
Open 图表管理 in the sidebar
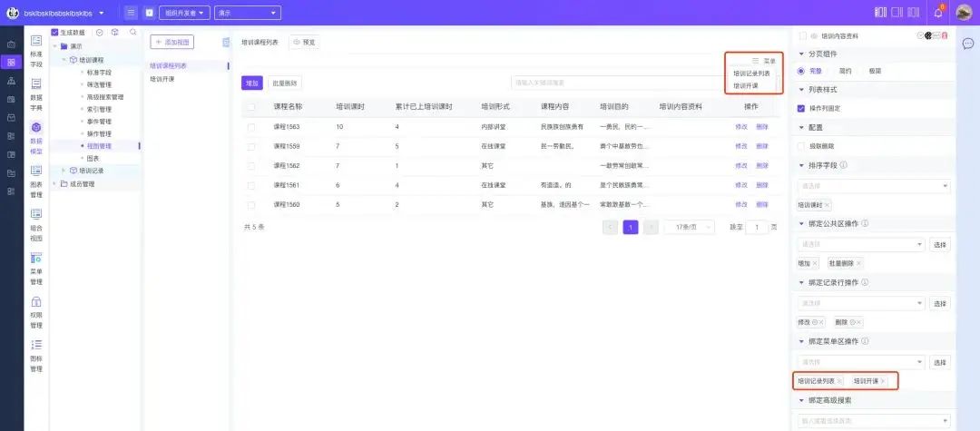pos(36,181)
